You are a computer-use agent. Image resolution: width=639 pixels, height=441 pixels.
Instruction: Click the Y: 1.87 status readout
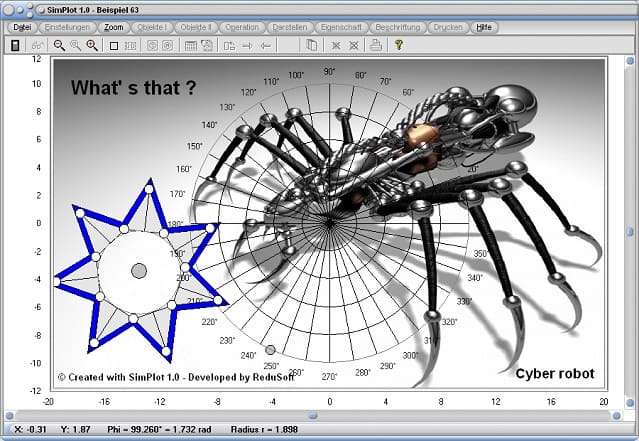[x=76, y=429]
